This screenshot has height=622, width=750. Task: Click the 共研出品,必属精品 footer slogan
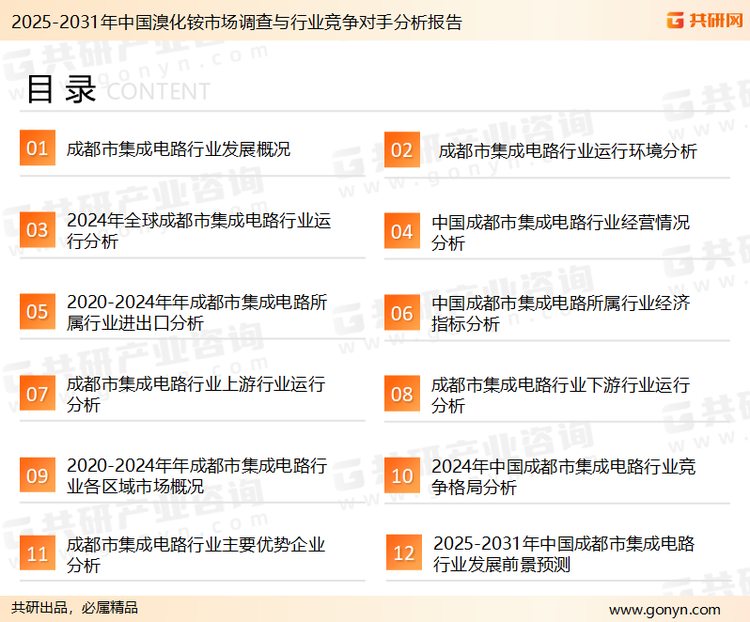coord(75,608)
